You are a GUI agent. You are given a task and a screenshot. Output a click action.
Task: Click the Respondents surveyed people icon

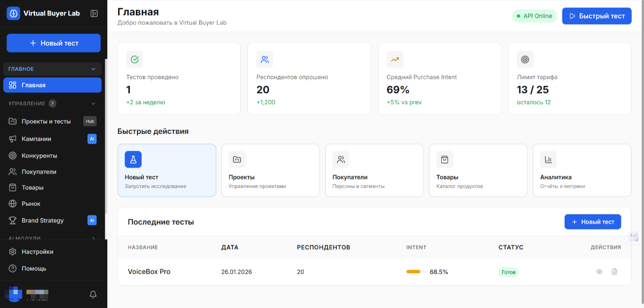(265, 59)
